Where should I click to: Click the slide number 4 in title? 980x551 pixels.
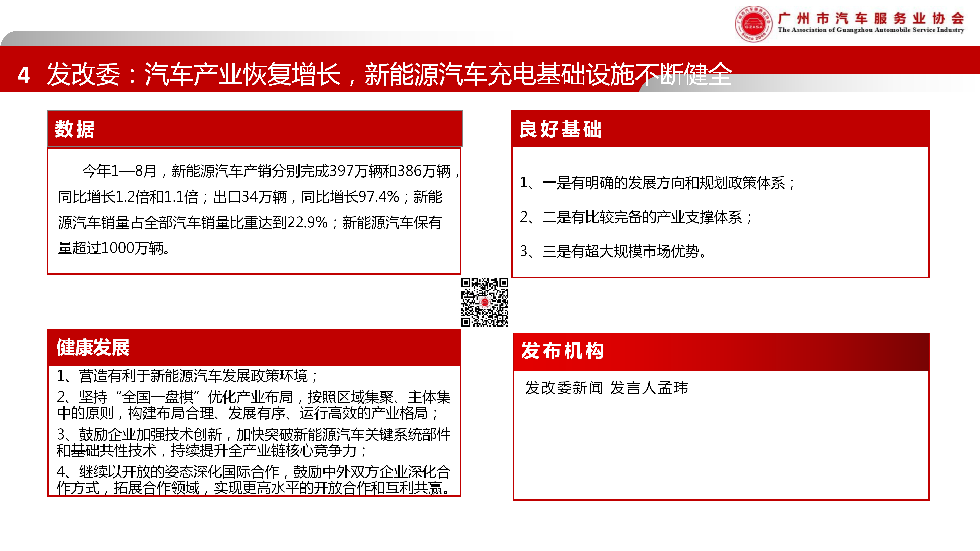pos(23,75)
